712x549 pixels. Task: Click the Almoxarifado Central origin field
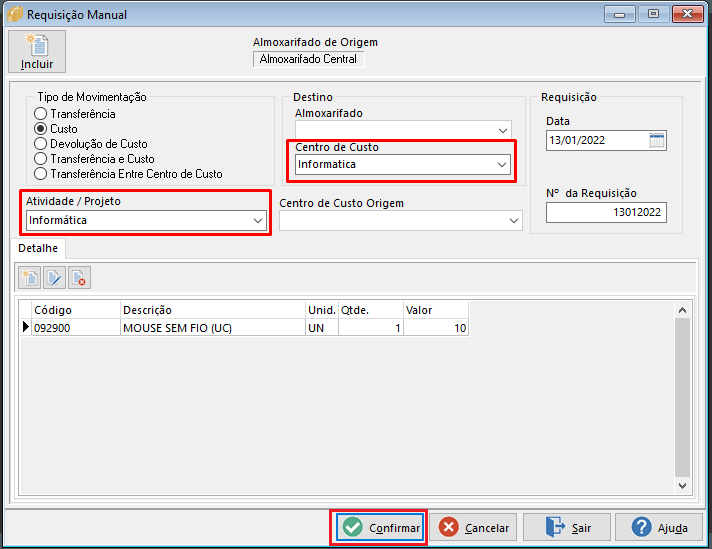point(308,59)
